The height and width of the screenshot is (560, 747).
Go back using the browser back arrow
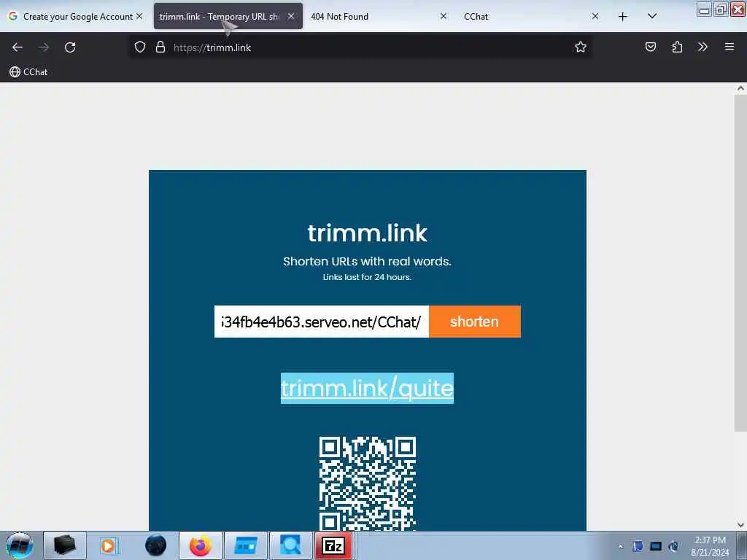18,47
